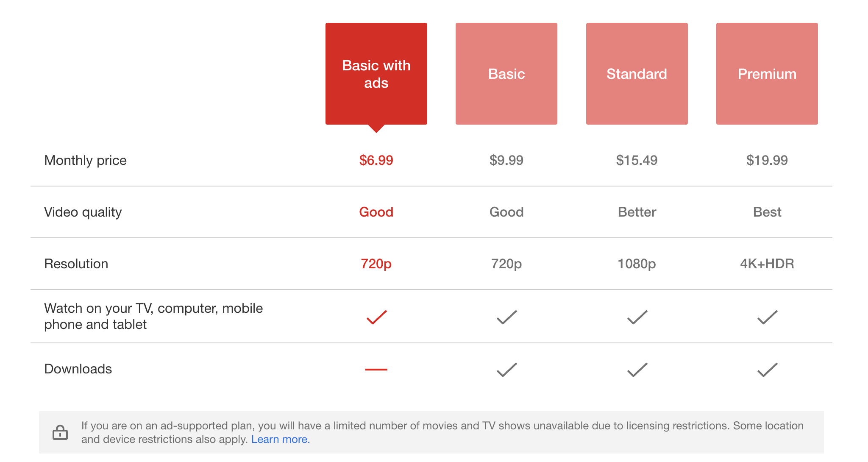Viewport: 868px width, 462px height.
Task: Click the Basic plan devices checkmark
Action: [x=506, y=316]
